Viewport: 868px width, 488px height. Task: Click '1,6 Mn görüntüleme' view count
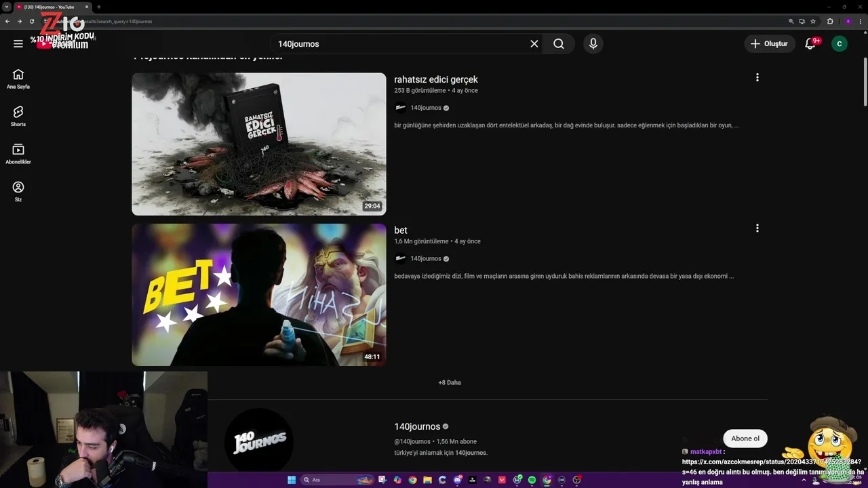point(421,241)
